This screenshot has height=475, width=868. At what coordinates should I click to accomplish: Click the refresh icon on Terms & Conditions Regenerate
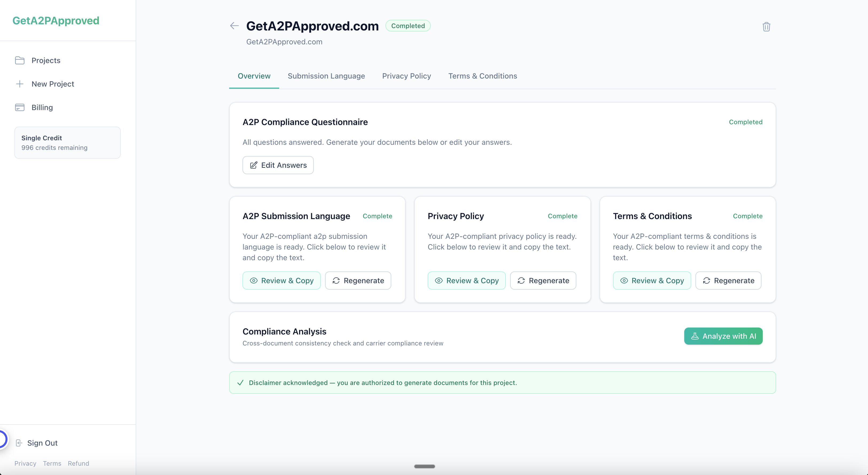pyautogui.click(x=707, y=281)
